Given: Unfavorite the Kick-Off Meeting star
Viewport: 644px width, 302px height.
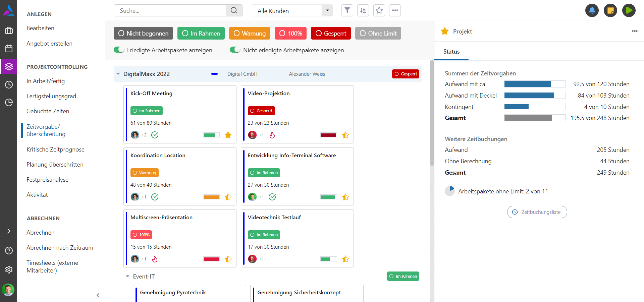Looking at the screenshot, I should point(228,135).
